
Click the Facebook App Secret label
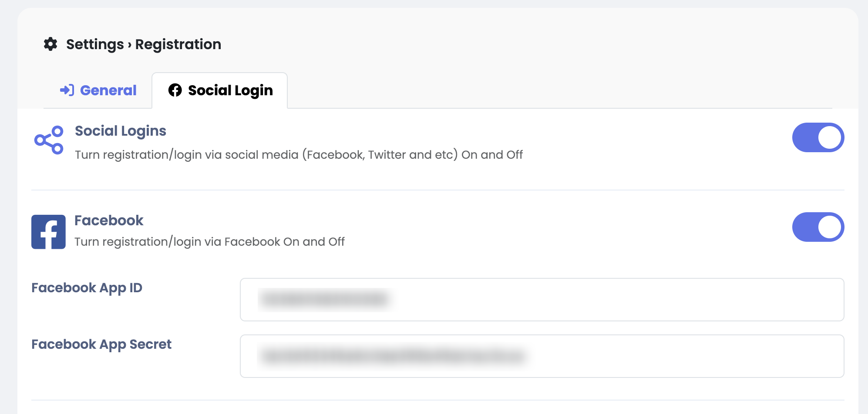[x=101, y=344]
